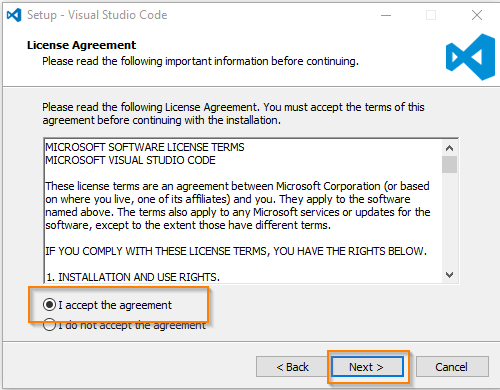Select "I do not accept the agreement" option
Screen dimensions: 500x390
[x=49, y=325]
